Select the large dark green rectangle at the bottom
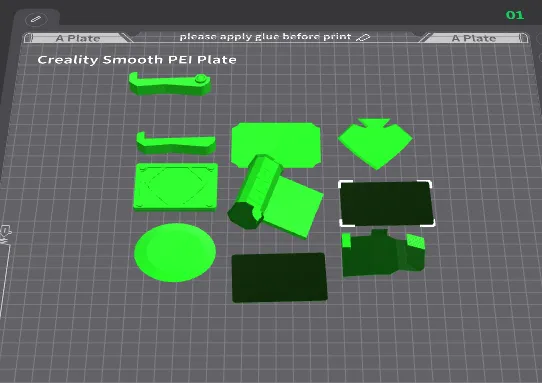 tap(279, 278)
